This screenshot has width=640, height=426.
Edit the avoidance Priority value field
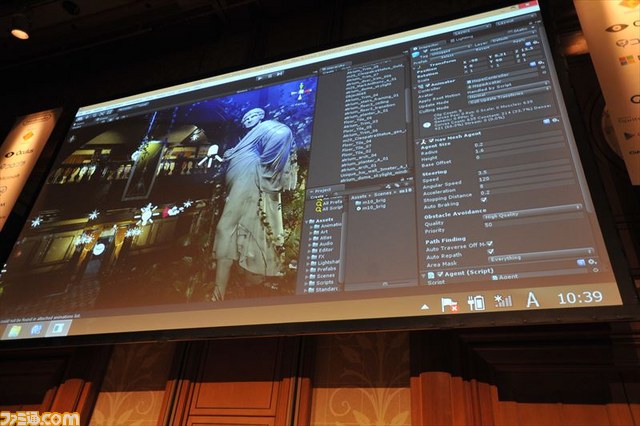click(x=534, y=220)
